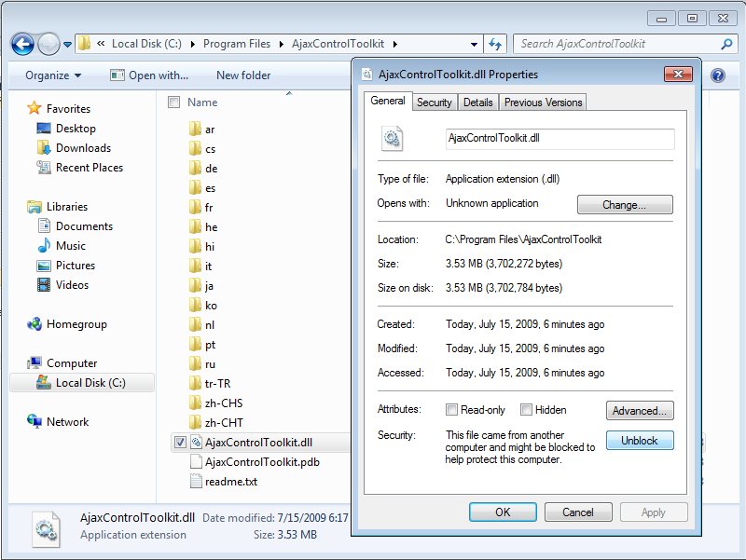Click the Unblock button
746x560 pixels.
pos(640,440)
